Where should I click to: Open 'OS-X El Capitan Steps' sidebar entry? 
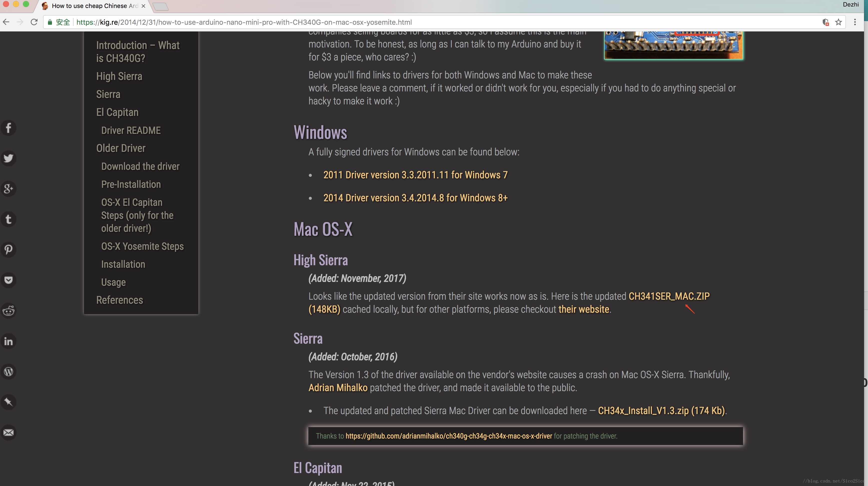click(x=137, y=215)
